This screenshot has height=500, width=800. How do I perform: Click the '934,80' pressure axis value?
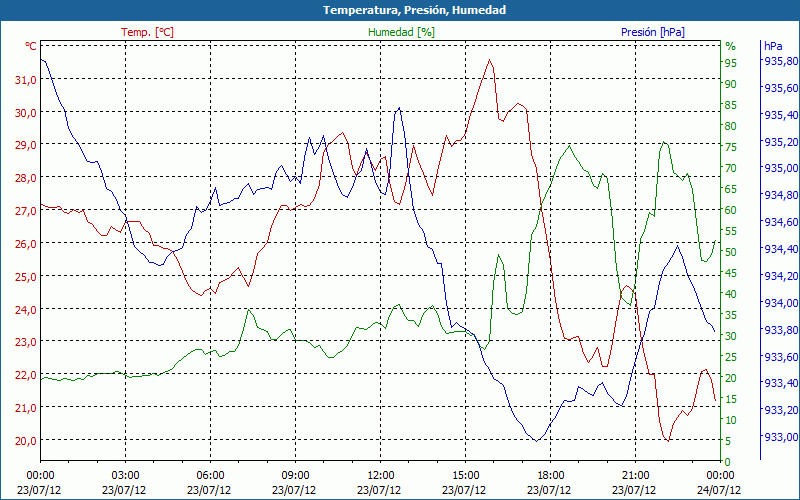click(780, 195)
